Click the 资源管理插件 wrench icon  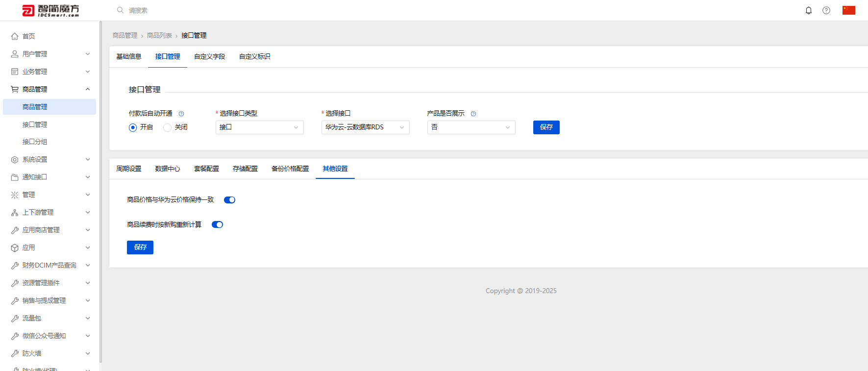15,283
